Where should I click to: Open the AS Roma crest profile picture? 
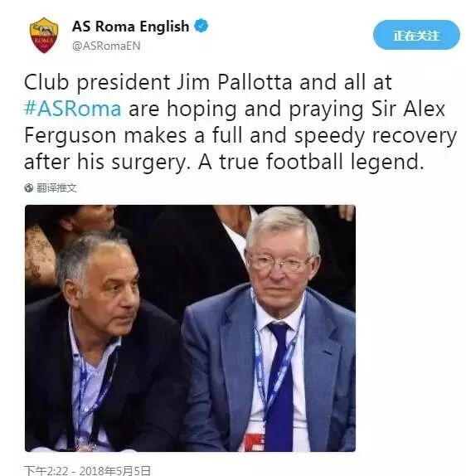44,35
